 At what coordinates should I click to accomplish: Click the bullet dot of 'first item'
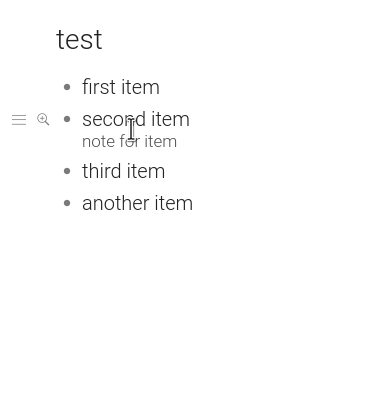[67, 87]
